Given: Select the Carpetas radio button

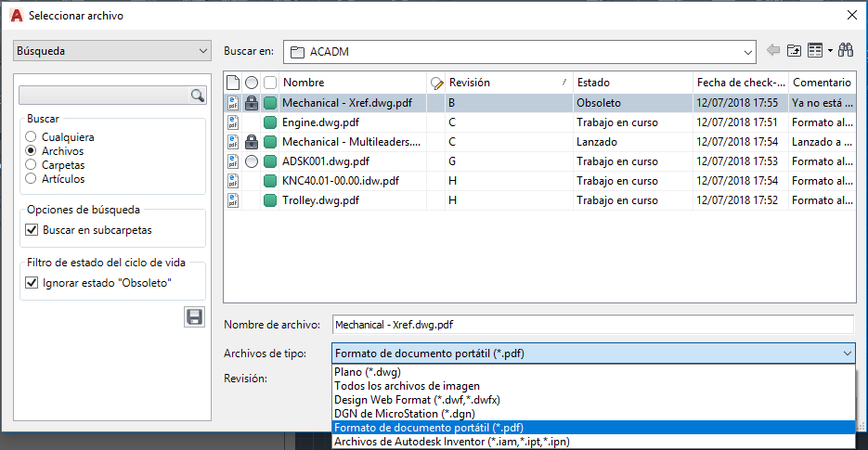Looking at the screenshot, I should pyautogui.click(x=31, y=164).
